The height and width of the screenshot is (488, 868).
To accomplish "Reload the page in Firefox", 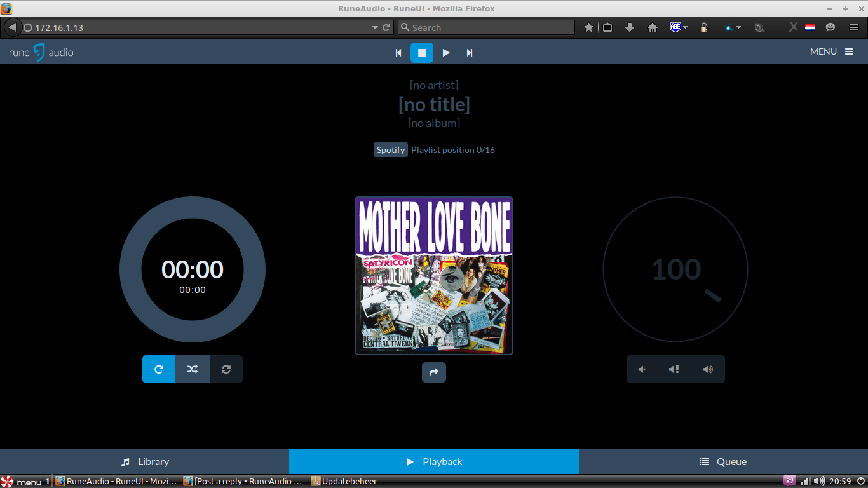I will 386,28.
